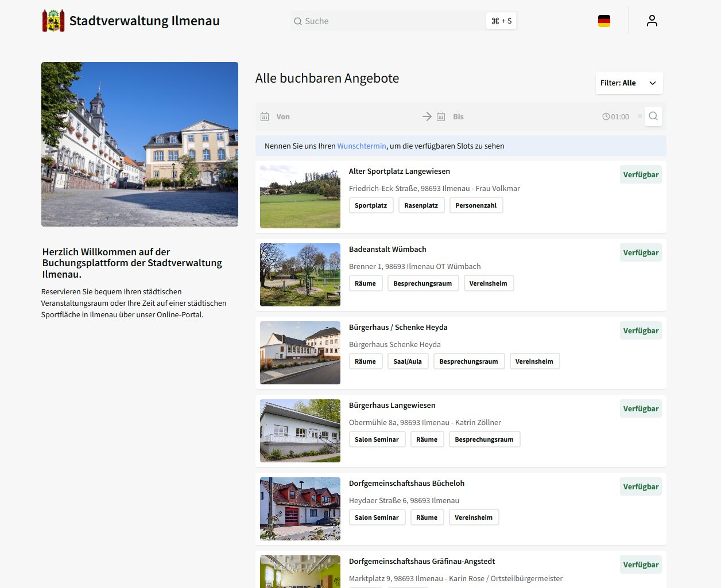The width and height of the screenshot is (721, 588).
Task: Open Alter Sportplatz Langewiesen thumbnail
Action: point(300,197)
